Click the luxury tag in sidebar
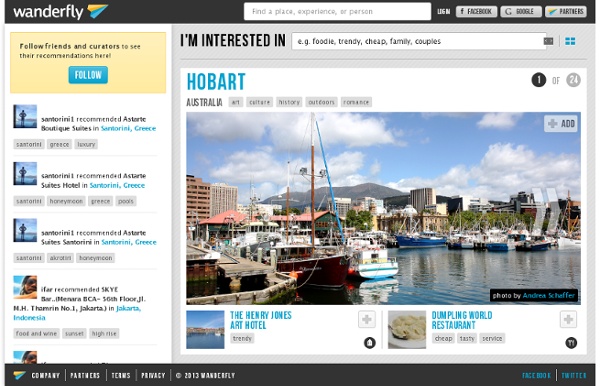Viewport: 600px width, 386px height. 86,144
